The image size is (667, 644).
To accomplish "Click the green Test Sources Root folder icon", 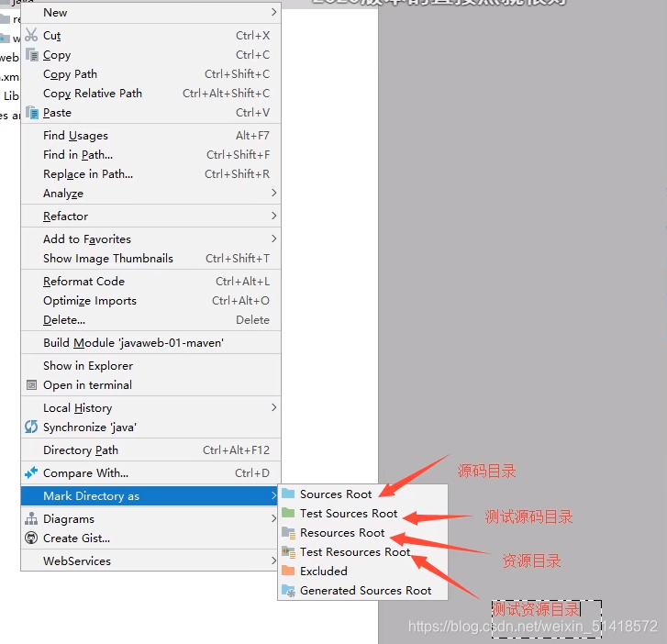I will tap(288, 513).
